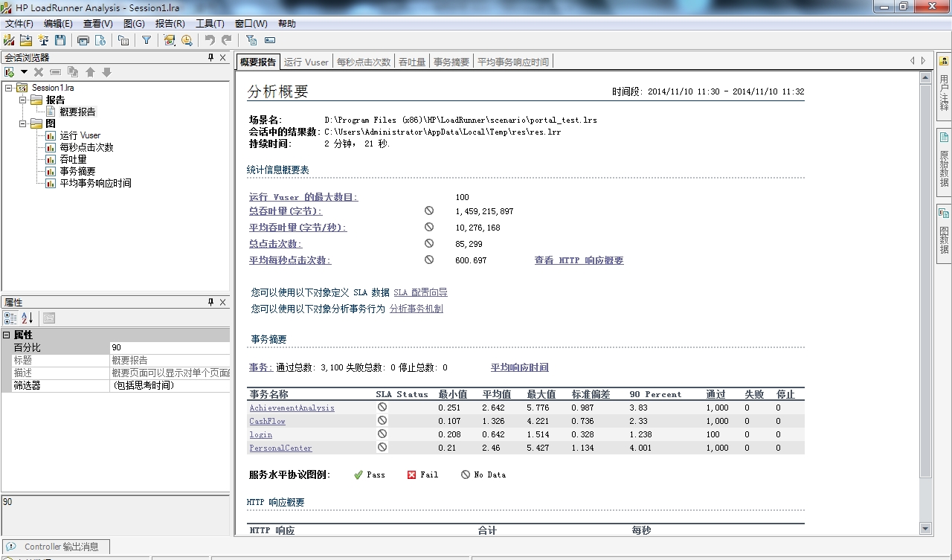
Task: Open the PersonalCenter transaction link
Action: 280,448
